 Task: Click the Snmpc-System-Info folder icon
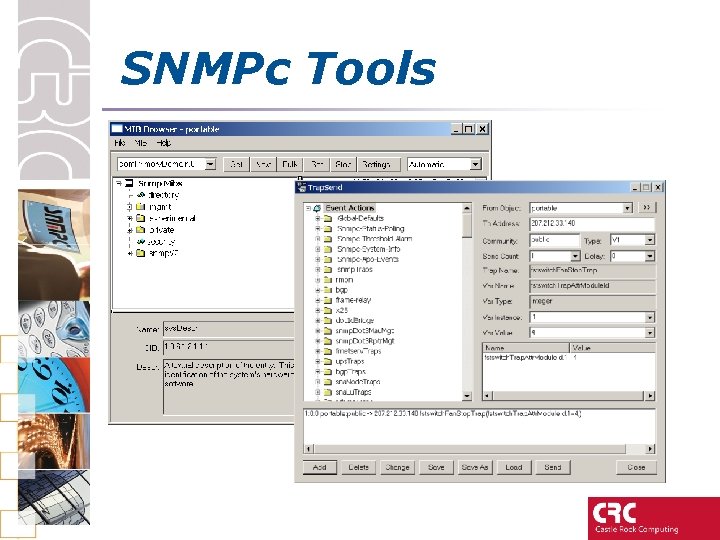tap(328, 249)
